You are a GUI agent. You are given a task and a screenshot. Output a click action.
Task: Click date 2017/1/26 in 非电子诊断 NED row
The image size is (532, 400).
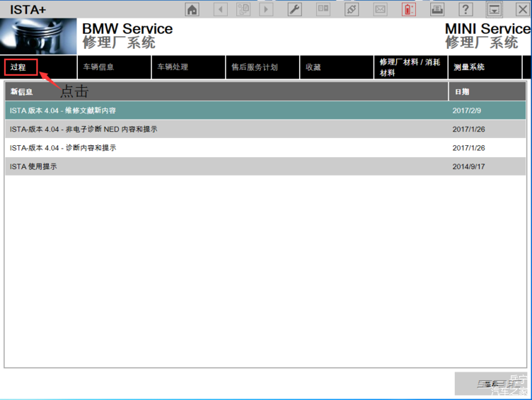click(x=468, y=129)
